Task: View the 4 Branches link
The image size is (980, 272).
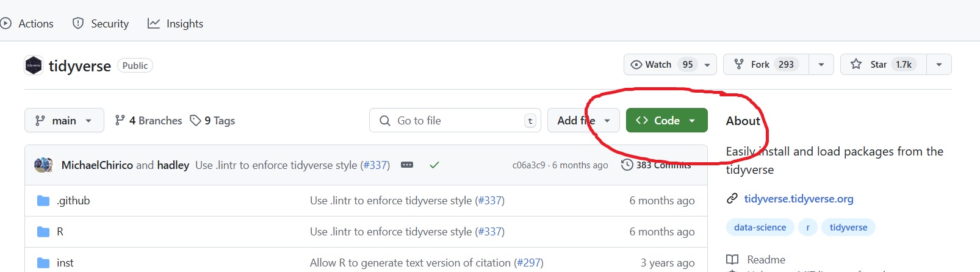Action: tap(148, 121)
